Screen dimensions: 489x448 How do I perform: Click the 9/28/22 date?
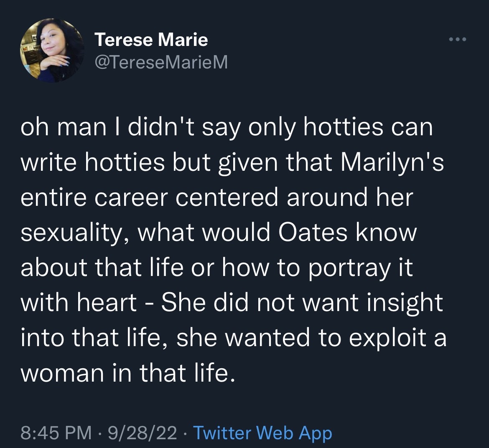coord(142,433)
